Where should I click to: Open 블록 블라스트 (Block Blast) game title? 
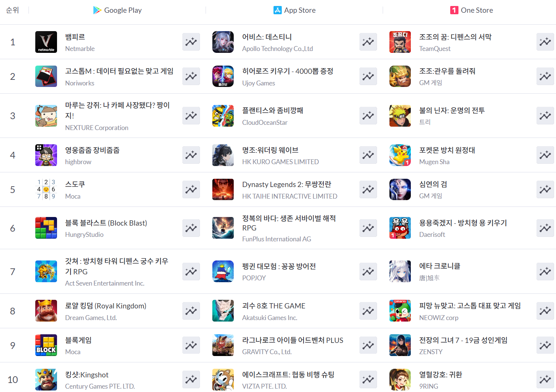pos(106,223)
